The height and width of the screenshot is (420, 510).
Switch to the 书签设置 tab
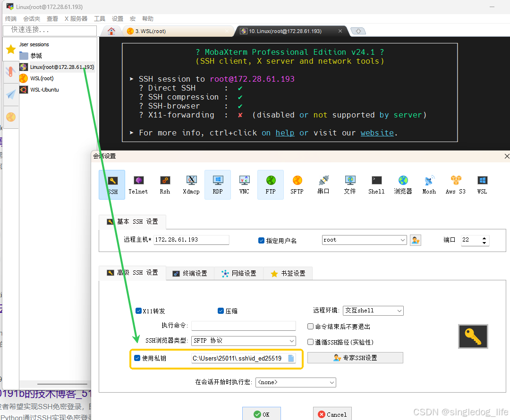point(288,273)
